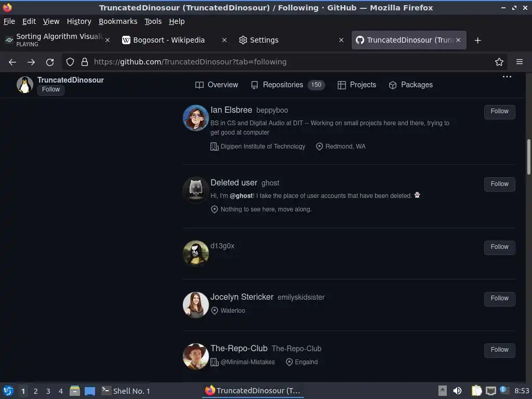Open the Packages profile tab
This screenshot has height=399, width=532.
click(x=411, y=85)
